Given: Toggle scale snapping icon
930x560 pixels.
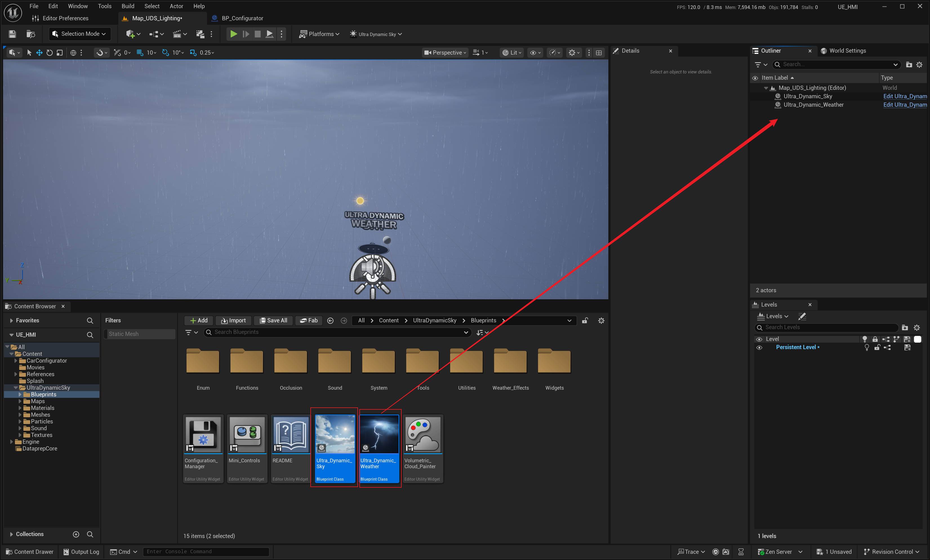Looking at the screenshot, I should tap(193, 52).
